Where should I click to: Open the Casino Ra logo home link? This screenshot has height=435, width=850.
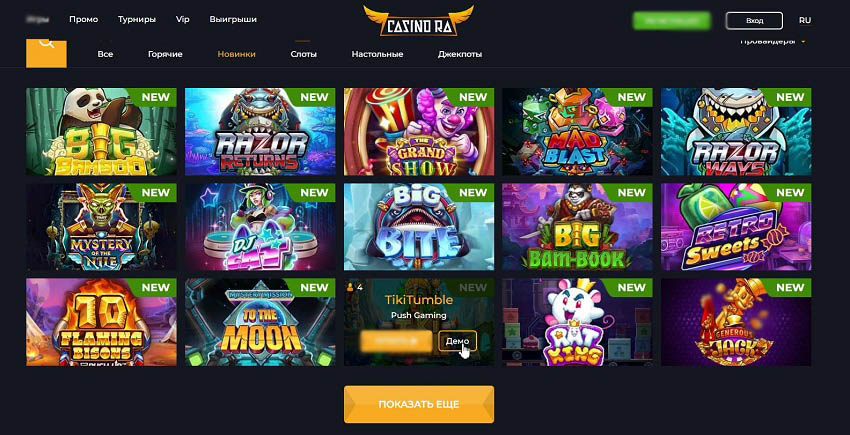(x=418, y=21)
